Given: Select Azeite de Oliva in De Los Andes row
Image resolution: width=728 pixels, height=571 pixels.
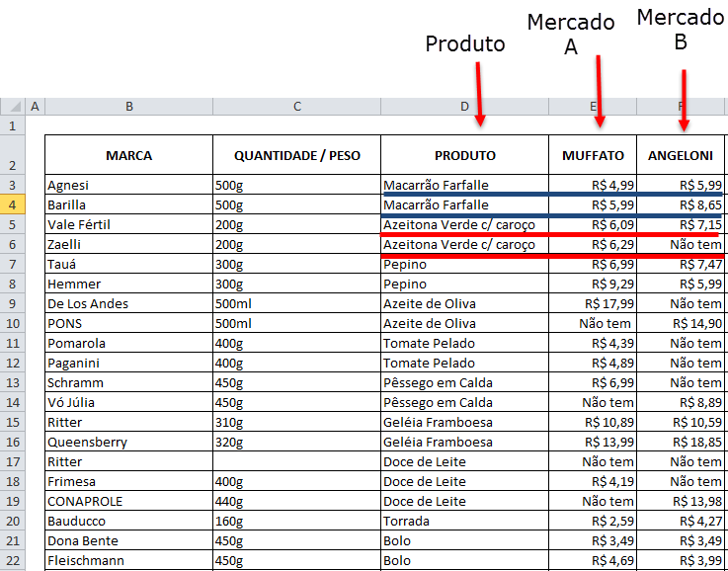Looking at the screenshot, I should point(464,303).
